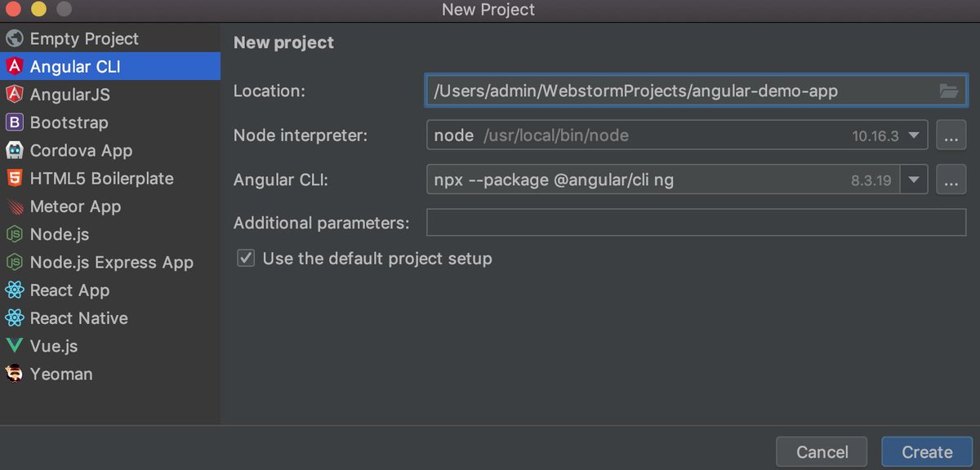Click the Cancel button
The height and width of the screenshot is (470, 980).
tap(822, 452)
